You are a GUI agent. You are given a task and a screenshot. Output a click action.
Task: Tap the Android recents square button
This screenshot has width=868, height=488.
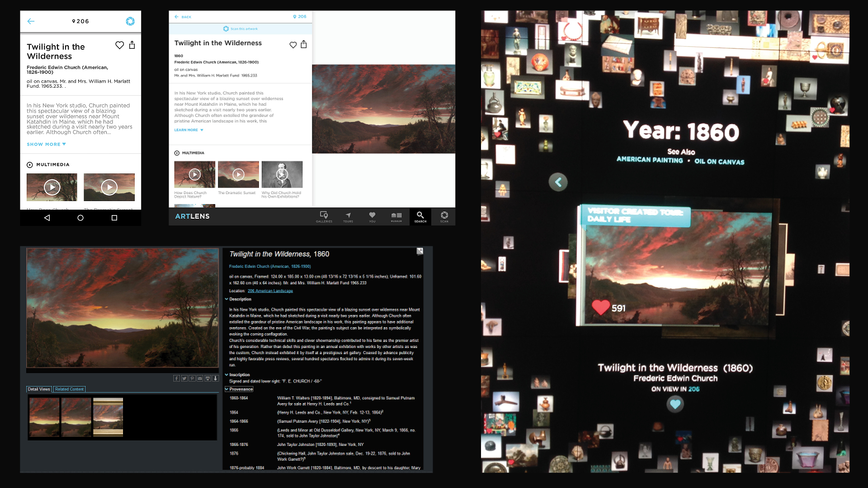(x=114, y=218)
